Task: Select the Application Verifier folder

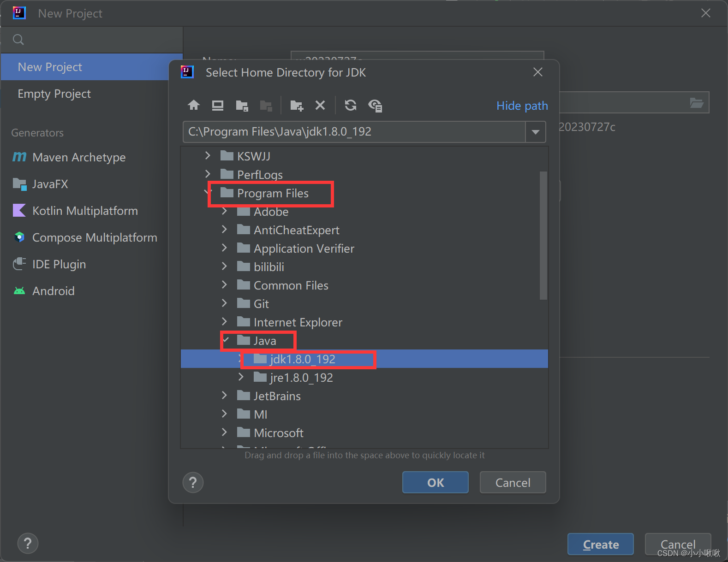Action: click(304, 248)
